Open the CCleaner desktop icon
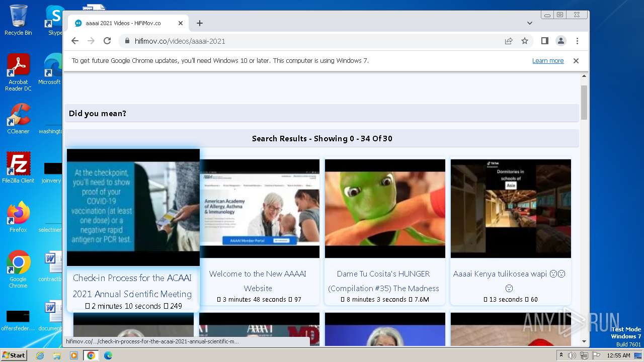This screenshot has height=362, width=644. click(18, 119)
